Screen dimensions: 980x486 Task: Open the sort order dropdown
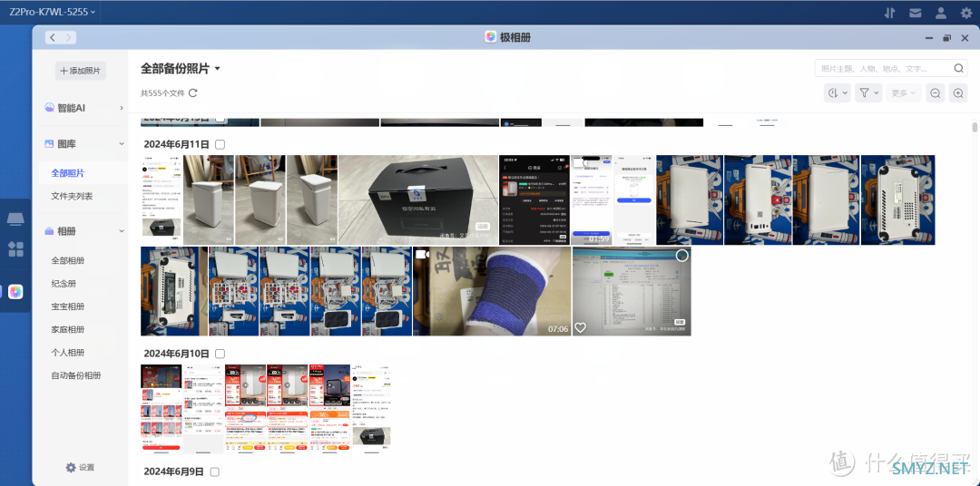pos(838,93)
